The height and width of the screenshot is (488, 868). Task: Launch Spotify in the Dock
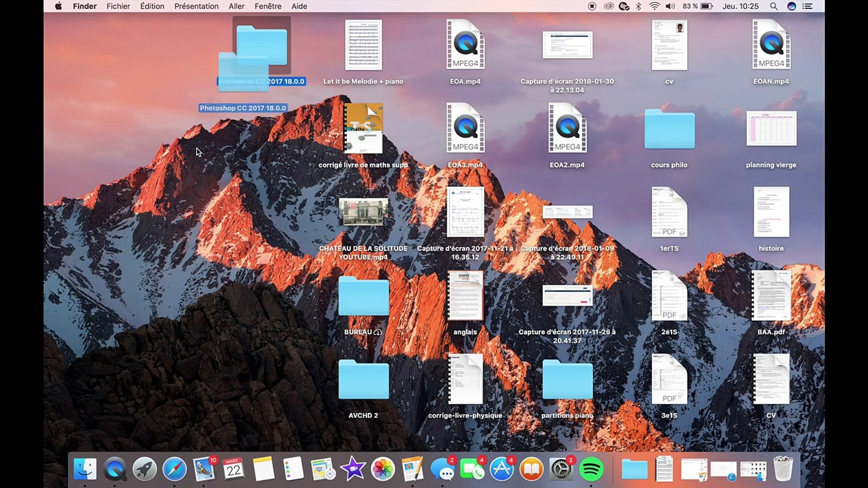[x=591, y=469]
